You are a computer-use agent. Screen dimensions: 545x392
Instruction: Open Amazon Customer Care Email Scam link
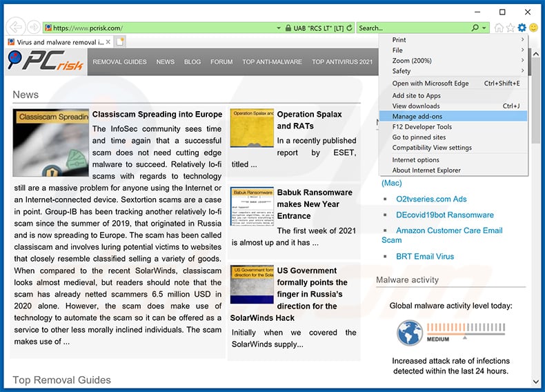pos(442,235)
